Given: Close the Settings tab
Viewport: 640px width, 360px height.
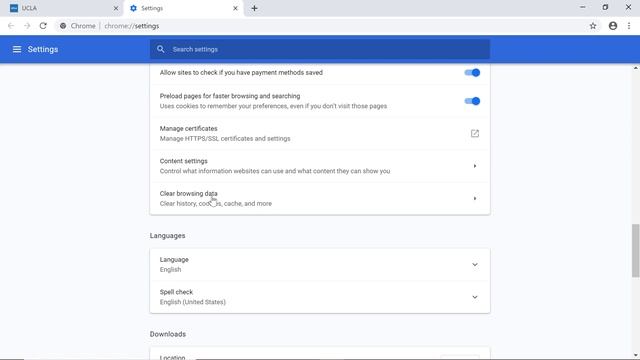Looking at the screenshot, I should coord(235,8).
